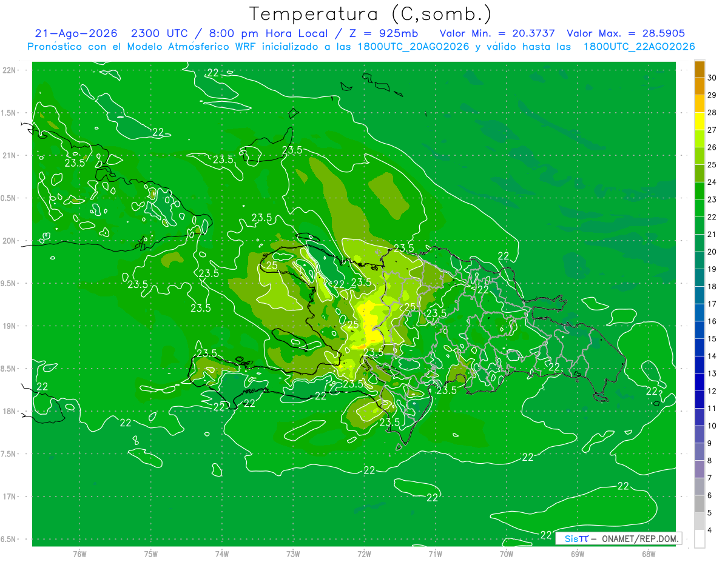Click the '20N' latitude axis label
The width and height of the screenshot is (728, 562).
click(x=10, y=241)
